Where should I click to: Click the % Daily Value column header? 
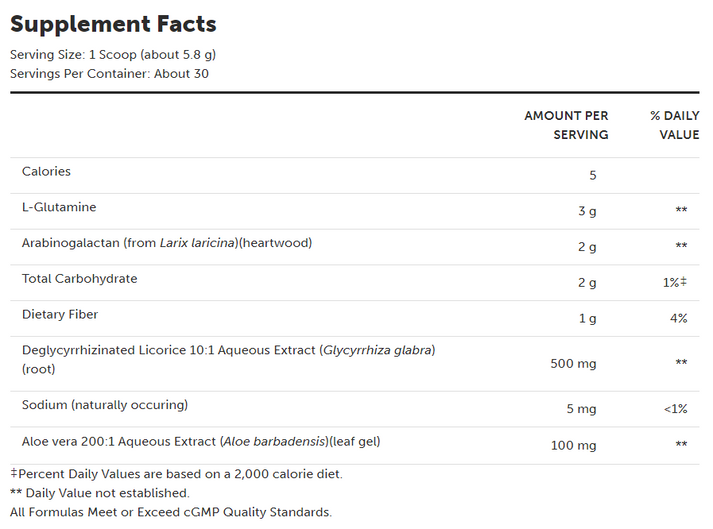click(x=674, y=125)
